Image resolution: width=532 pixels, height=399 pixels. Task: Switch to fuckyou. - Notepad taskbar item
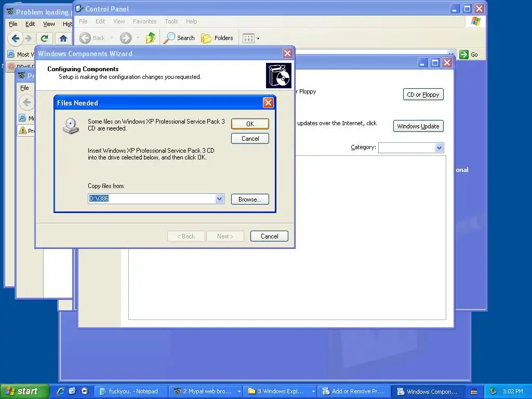pos(130,391)
